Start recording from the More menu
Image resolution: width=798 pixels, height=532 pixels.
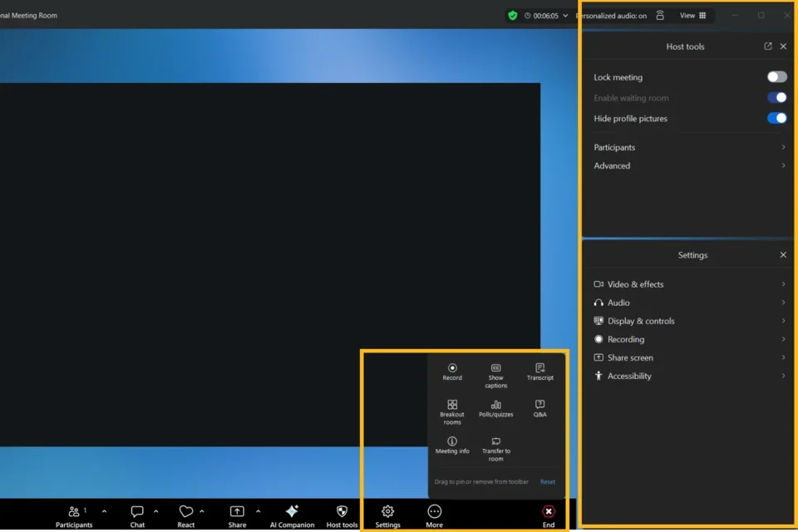point(451,372)
